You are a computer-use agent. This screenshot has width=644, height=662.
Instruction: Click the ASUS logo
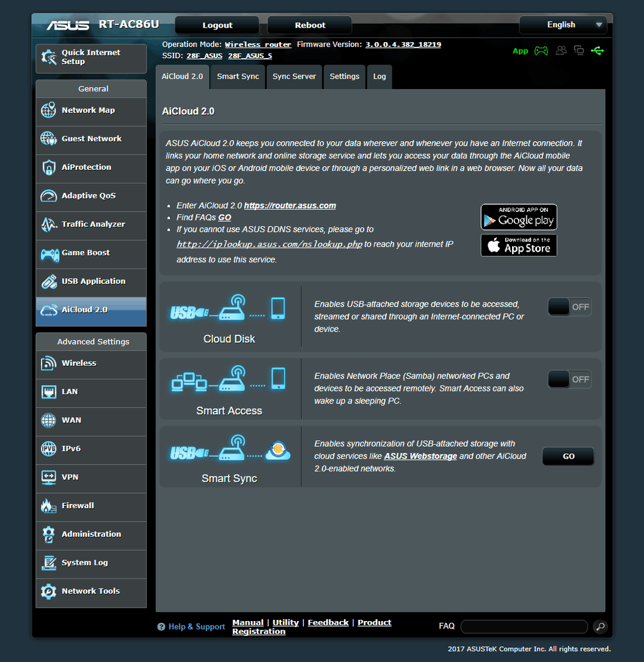point(68,25)
